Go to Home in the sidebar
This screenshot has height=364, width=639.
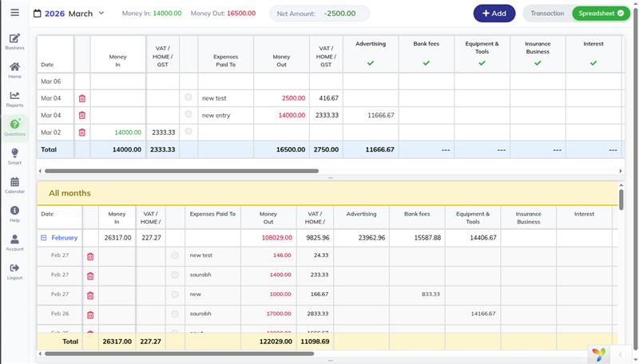pyautogui.click(x=14, y=70)
